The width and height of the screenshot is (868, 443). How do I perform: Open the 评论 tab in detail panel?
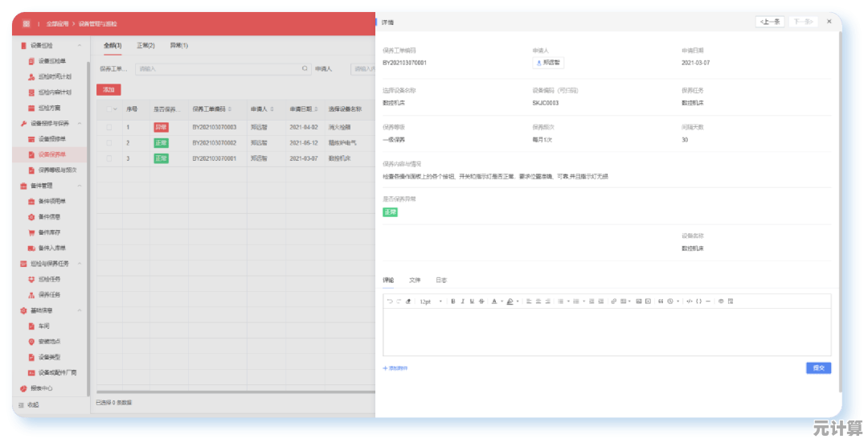388,281
